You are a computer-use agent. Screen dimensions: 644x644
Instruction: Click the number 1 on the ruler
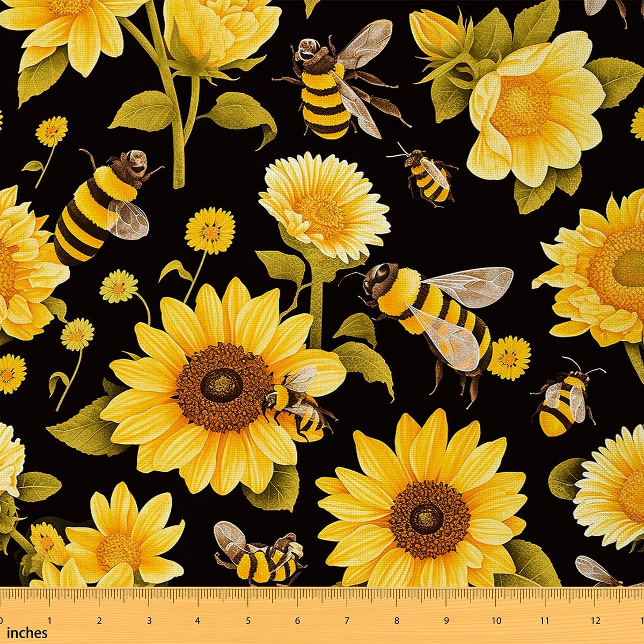click(49, 621)
